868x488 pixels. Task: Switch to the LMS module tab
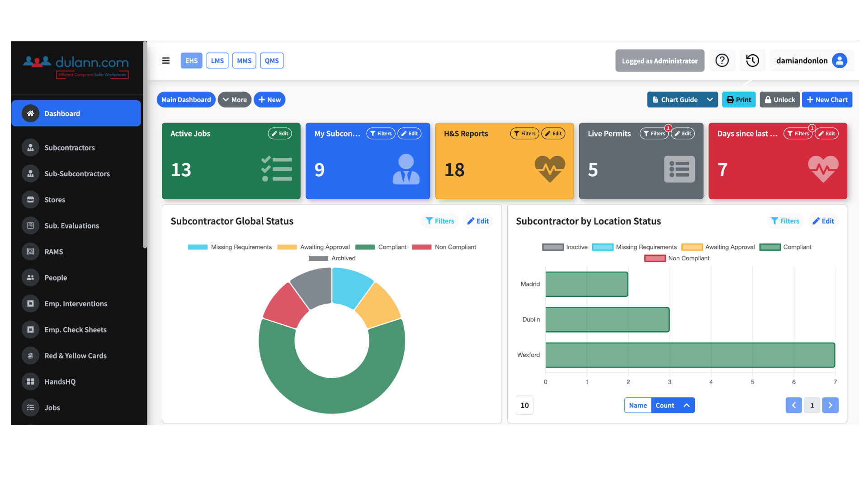click(217, 61)
